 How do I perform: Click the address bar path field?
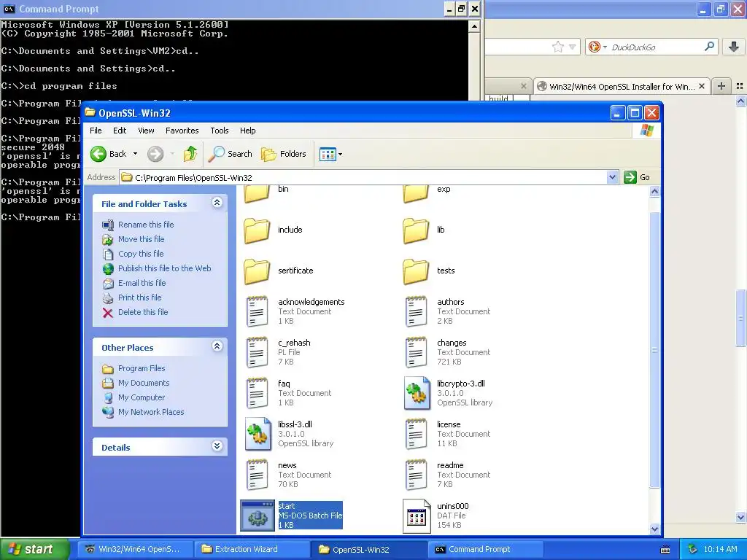click(363, 178)
